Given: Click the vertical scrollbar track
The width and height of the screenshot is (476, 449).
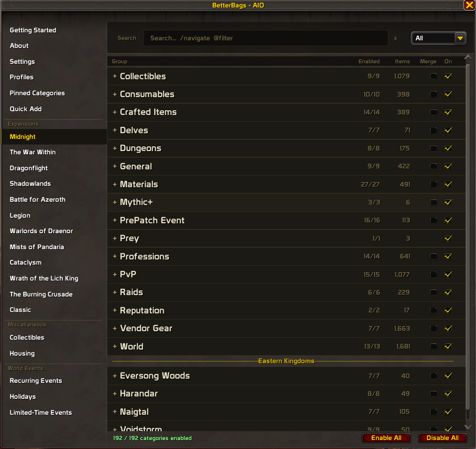Looking at the screenshot, I should tap(468, 242).
